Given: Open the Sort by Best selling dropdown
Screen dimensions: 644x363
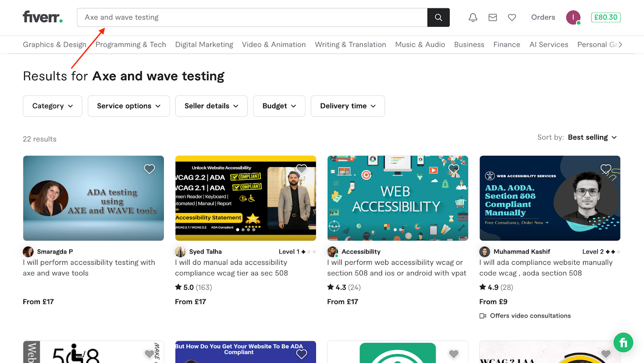Looking at the screenshot, I should pos(592,137).
